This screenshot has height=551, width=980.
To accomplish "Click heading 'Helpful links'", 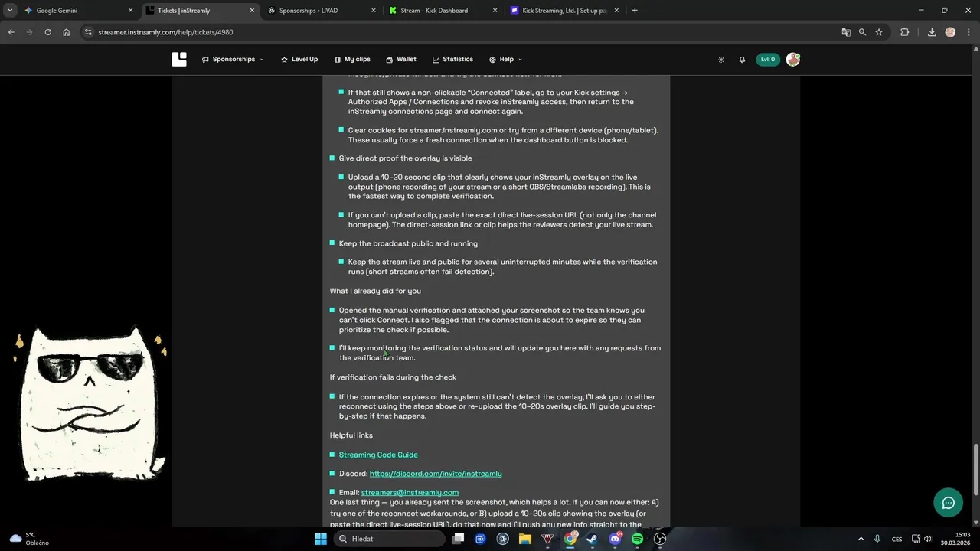I will [x=351, y=435].
